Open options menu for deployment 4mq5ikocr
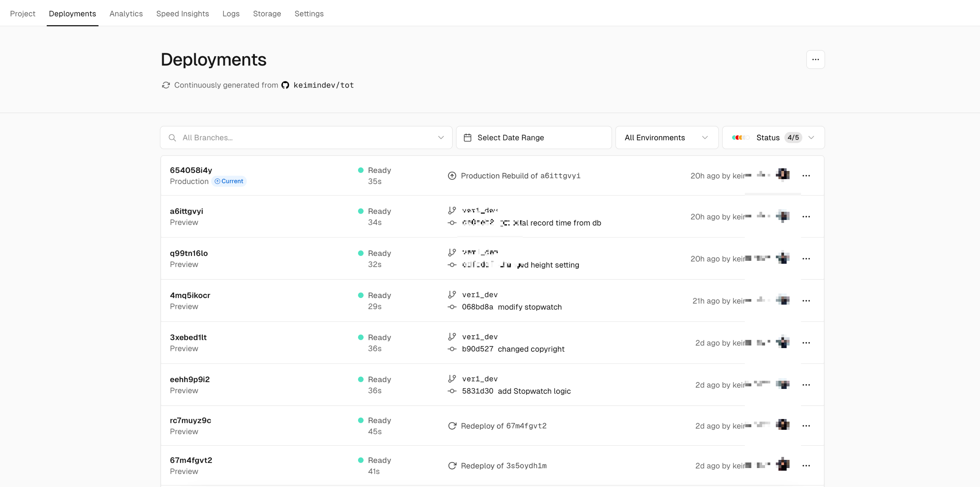Image resolution: width=980 pixels, height=487 pixels. [806, 301]
